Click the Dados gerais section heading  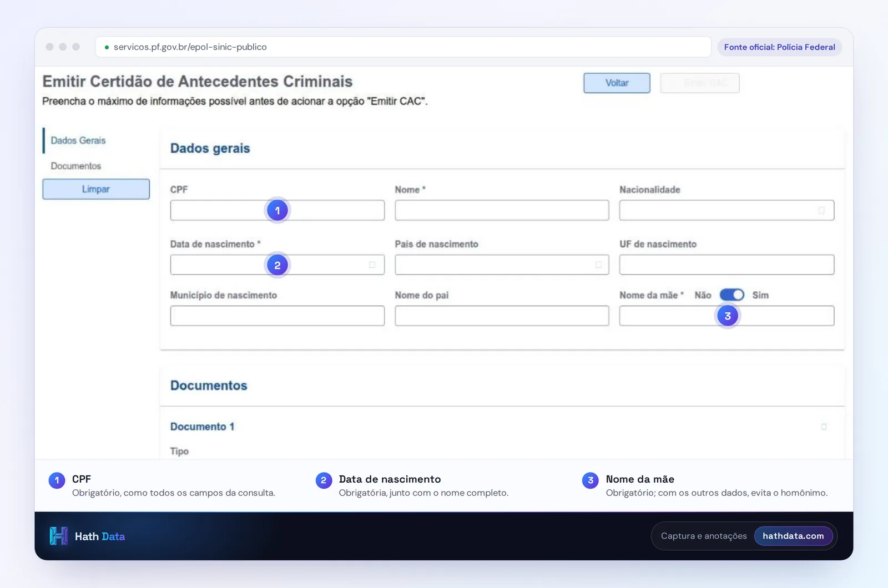click(x=210, y=148)
